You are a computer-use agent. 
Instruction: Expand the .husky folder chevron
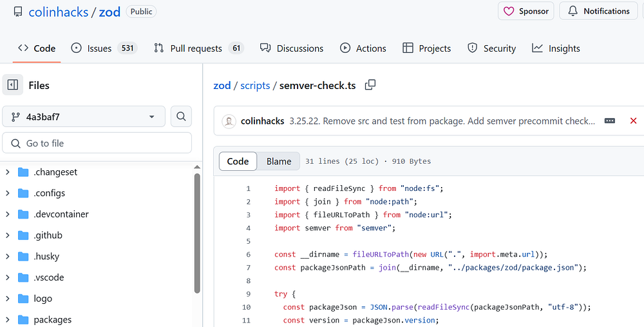[7, 256]
